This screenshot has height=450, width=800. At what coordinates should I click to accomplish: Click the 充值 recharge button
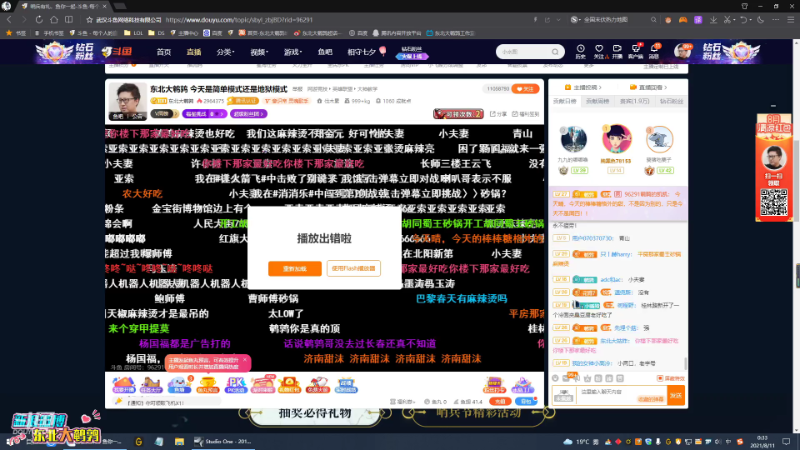[500, 402]
